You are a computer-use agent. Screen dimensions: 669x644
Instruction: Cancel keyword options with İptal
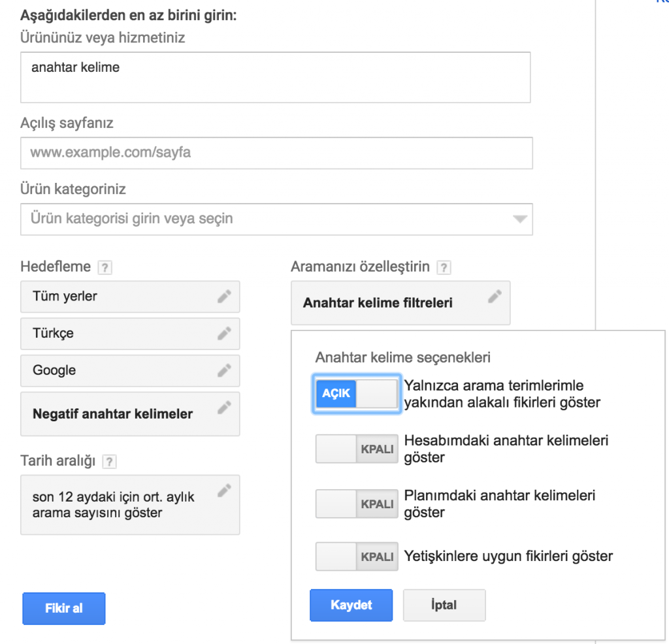pos(444,605)
